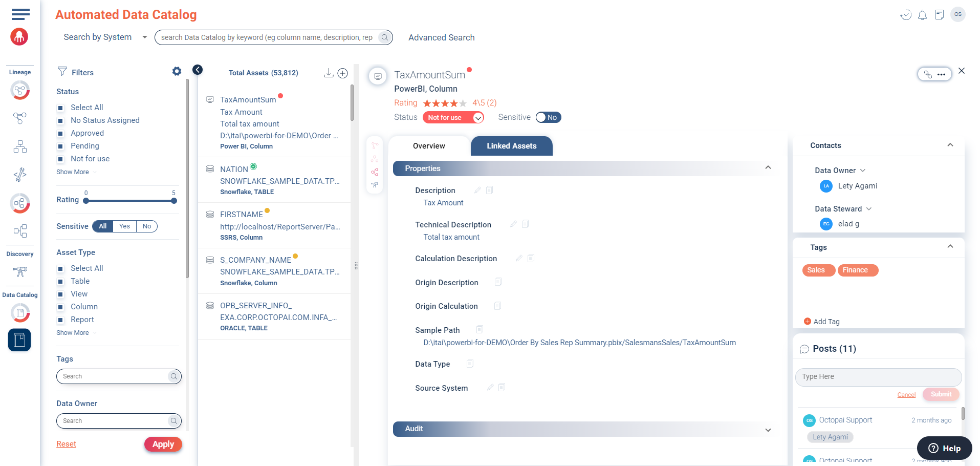Click the search magnifier icon in catalog search
The width and height of the screenshot is (980, 466).
pos(385,37)
